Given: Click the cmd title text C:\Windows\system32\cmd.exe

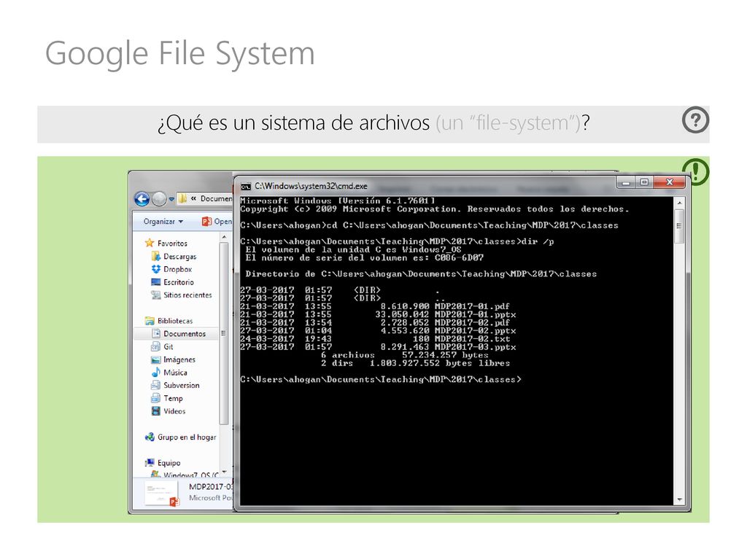Looking at the screenshot, I should 311,186.
